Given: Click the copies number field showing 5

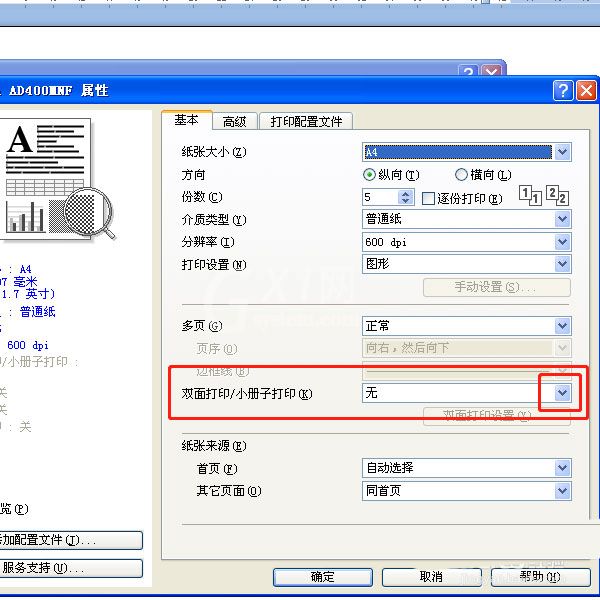Looking at the screenshot, I should point(380,197).
